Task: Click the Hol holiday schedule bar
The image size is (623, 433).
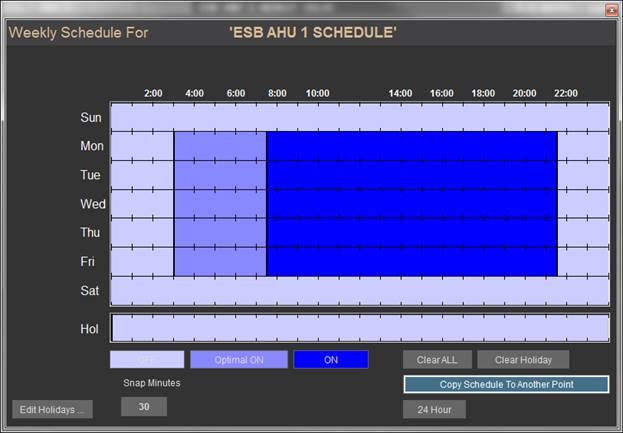Action: click(x=359, y=328)
